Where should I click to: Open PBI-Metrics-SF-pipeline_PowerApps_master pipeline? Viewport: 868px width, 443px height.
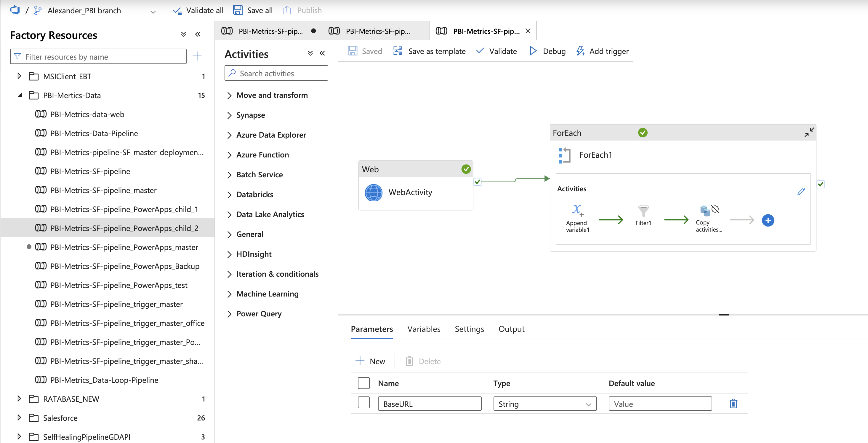click(124, 247)
